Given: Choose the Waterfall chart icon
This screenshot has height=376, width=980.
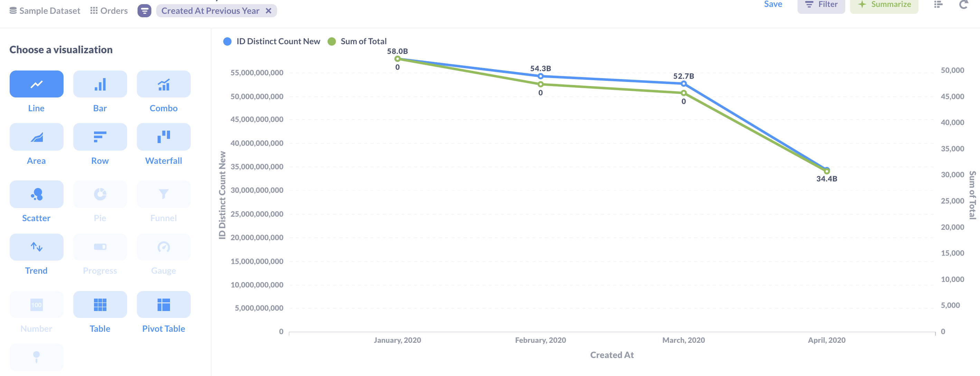Looking at the screenshot, I should pos(163,136).
